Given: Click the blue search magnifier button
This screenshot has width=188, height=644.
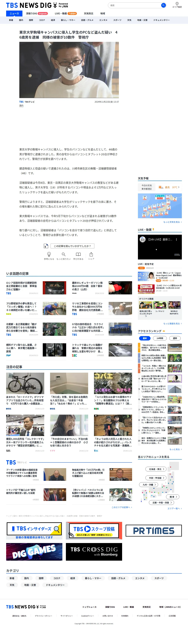Looking at the screenshot, I should pyautogui.click(x=163, y=5).
